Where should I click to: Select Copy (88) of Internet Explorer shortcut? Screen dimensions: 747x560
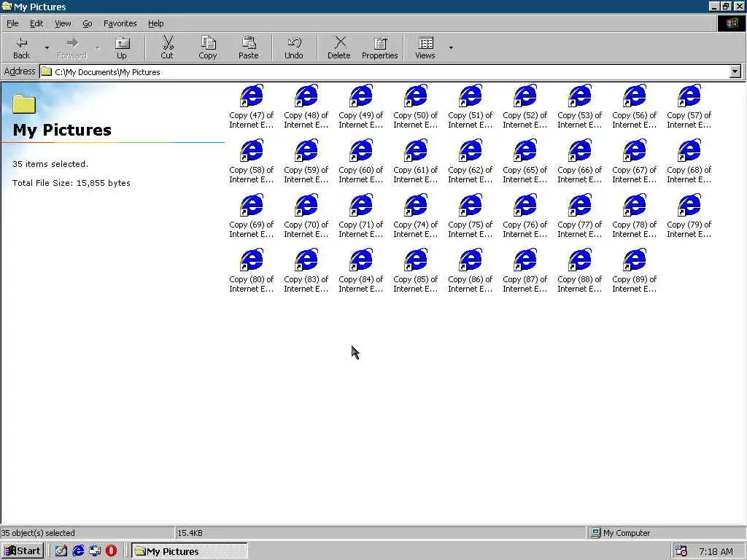click(x=580, y=271)
